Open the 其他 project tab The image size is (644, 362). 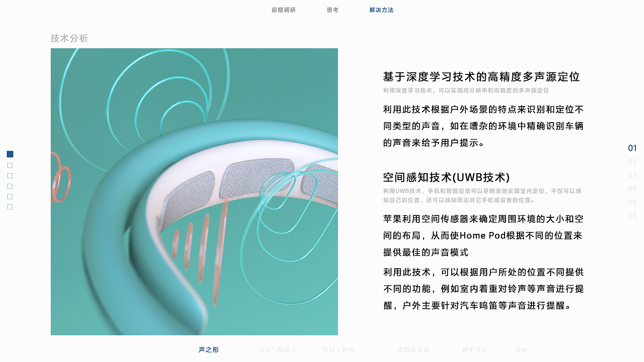pos(521,350)
